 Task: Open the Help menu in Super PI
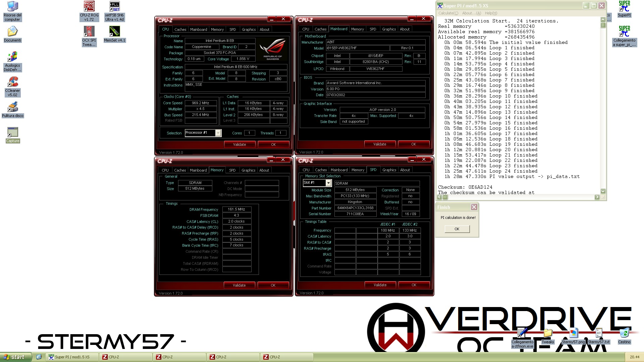(491, 13)
